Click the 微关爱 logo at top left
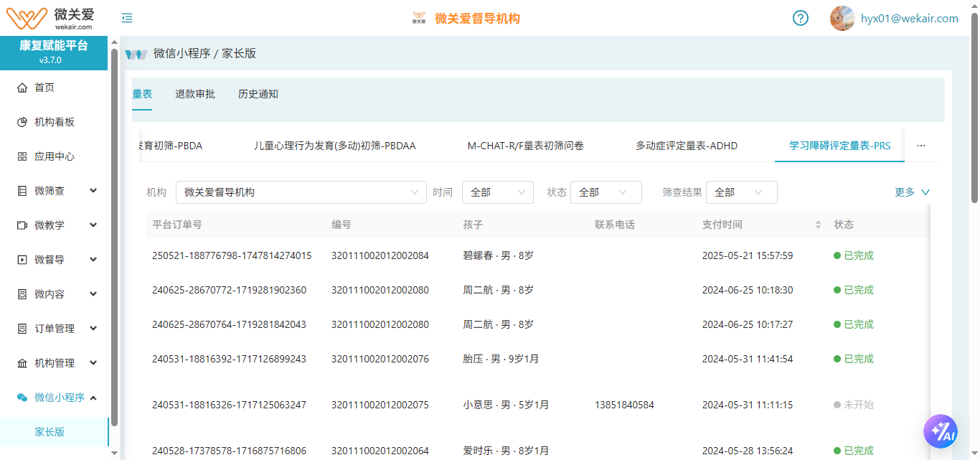The image size is (980, 460). 49,18
